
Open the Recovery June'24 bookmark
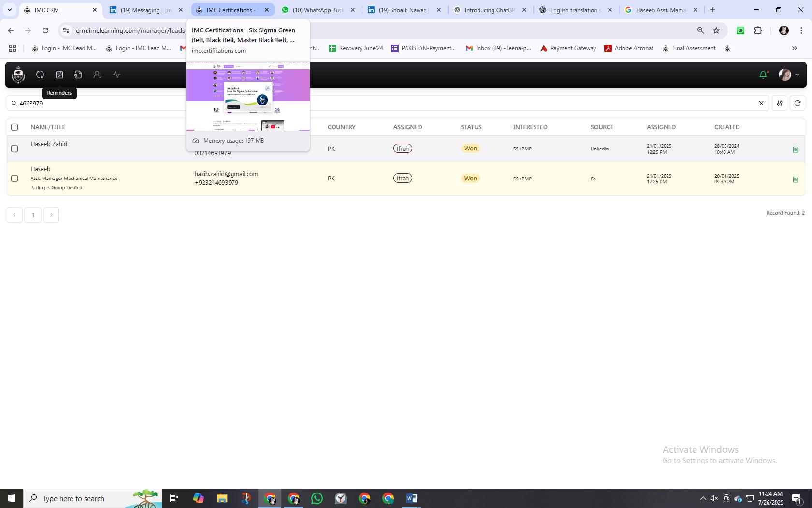pyautogui.click(x=356, y=48)
